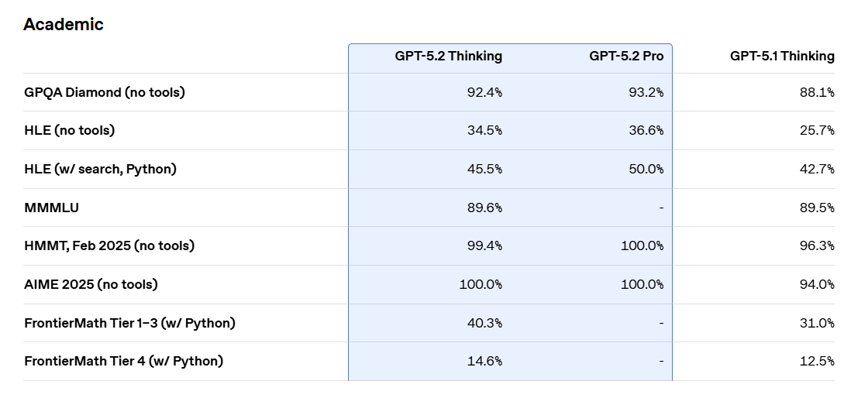The width and height of the screenshot is (868, 405).
Task: Click the 92.4% GPQA Diamond score
Action: (x=484, y=92)
